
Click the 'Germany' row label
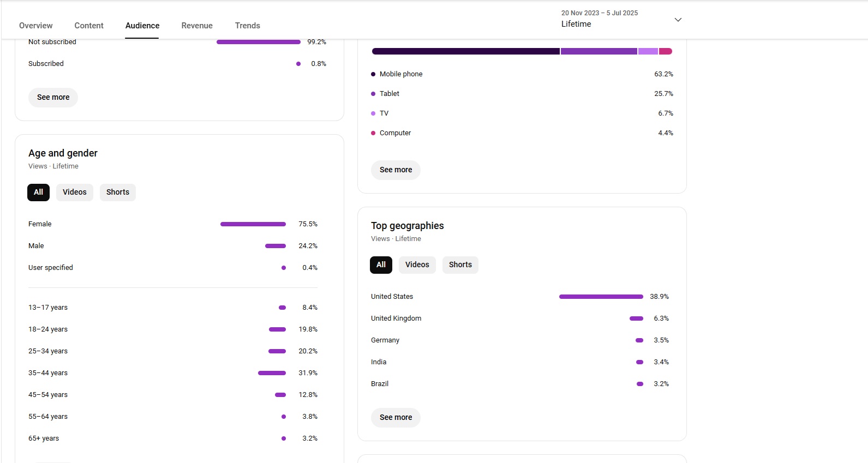pyautogui.click(x=385, y=340)
